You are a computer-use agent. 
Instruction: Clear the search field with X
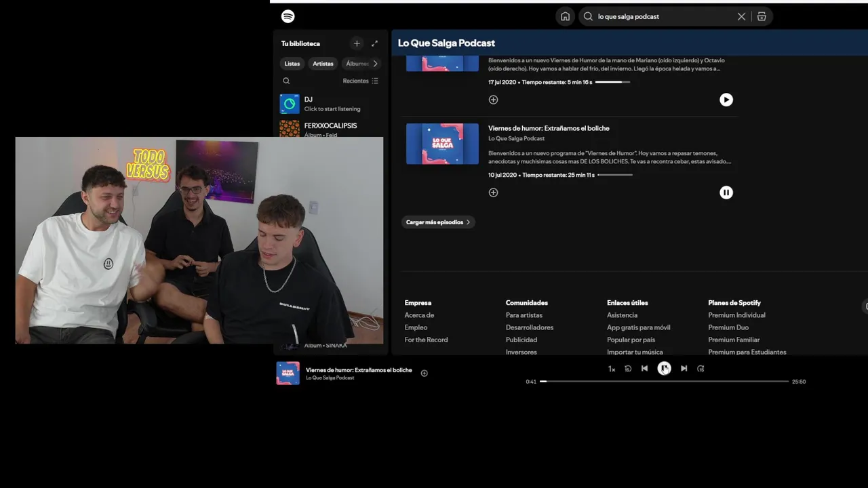tap(741, 16)
